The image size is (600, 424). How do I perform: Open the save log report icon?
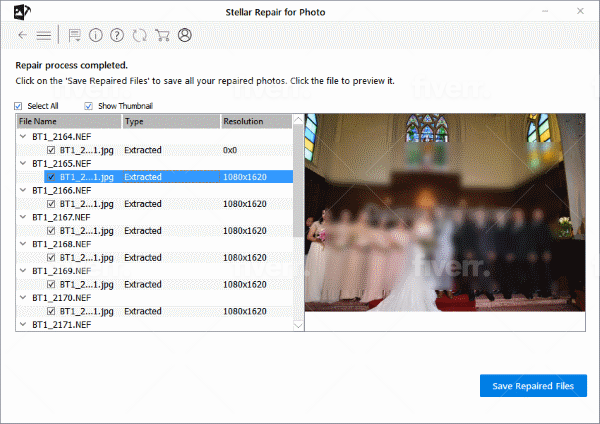[x=74, y=36]
